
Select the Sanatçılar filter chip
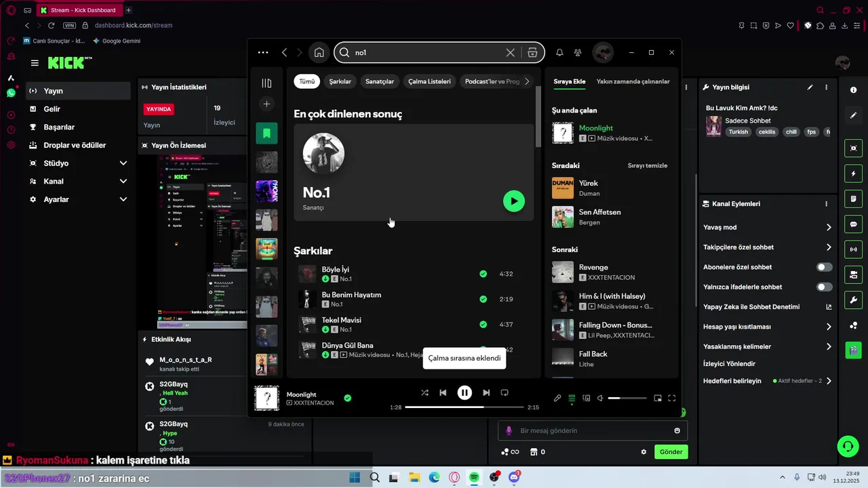(x=380, y=81)
